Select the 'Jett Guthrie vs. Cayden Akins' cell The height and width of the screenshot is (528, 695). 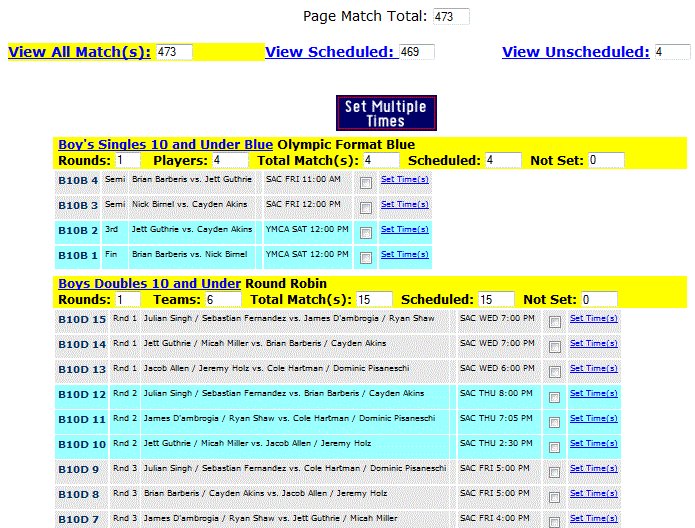click(x=192, y=232)
